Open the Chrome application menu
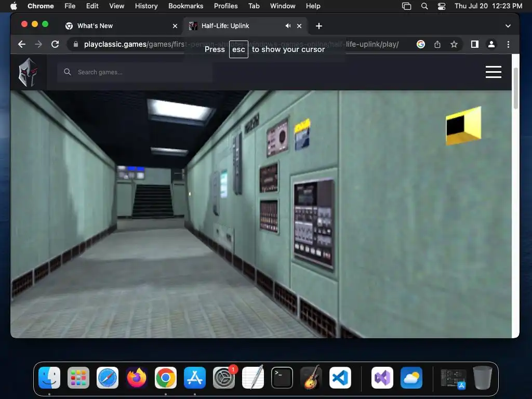 coord(41,6)
